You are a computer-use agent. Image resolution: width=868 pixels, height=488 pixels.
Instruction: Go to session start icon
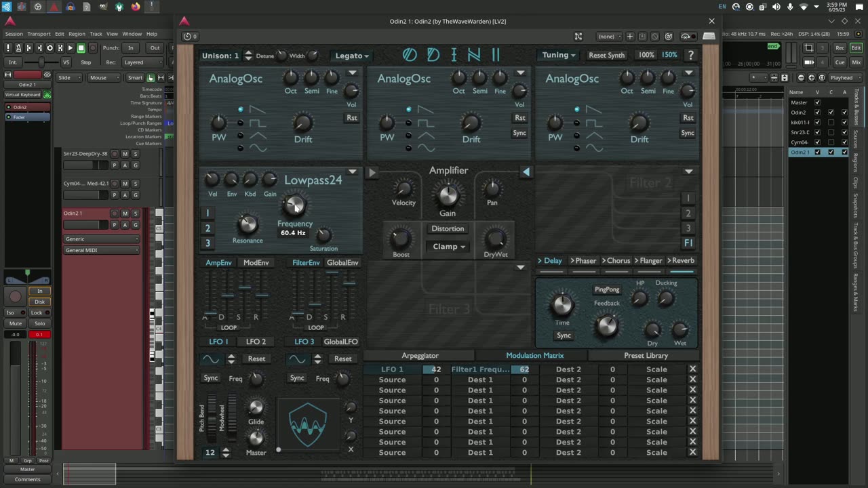tap(29, 48)
